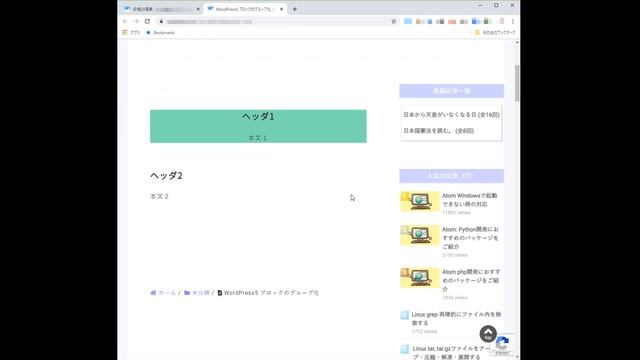
Task: Open the アプリ apps shortcut
Action: click(131, 33)
